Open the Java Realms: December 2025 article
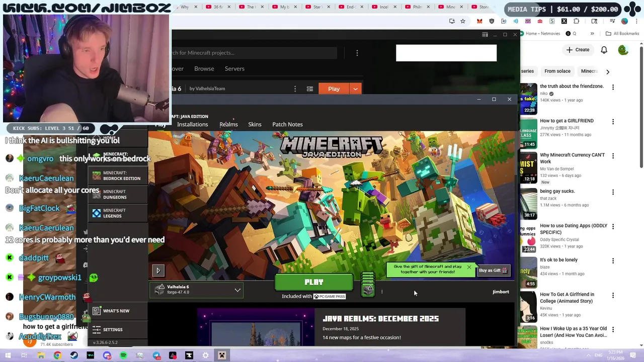The width and height of the screenshot is (644, 362). coord(380,319)
